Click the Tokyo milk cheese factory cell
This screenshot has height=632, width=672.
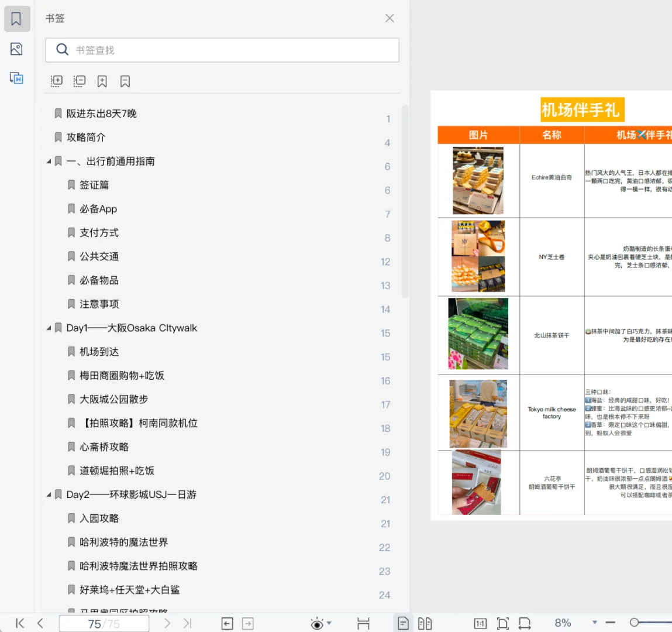click(x=552, y=413)
